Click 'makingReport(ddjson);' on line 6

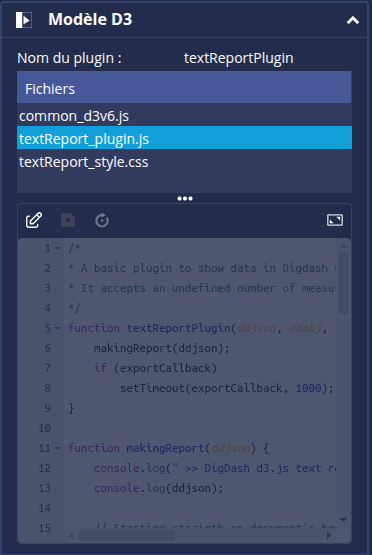point(162,348)
